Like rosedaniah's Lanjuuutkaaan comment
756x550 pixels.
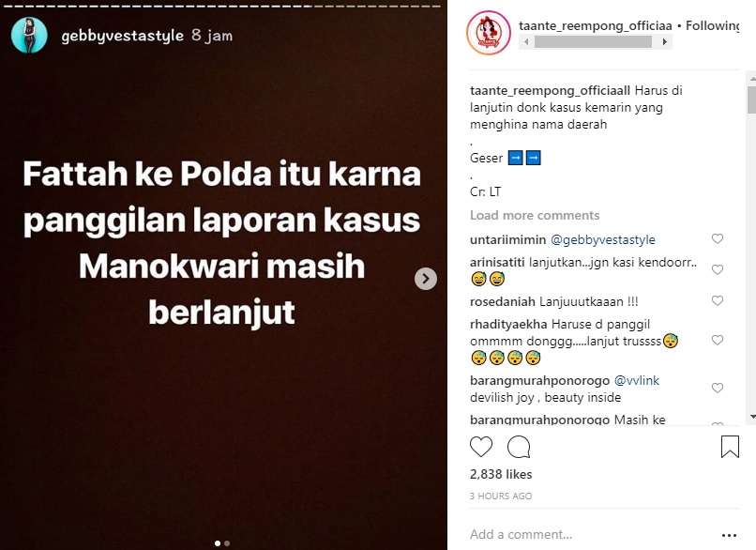(718, 300)
